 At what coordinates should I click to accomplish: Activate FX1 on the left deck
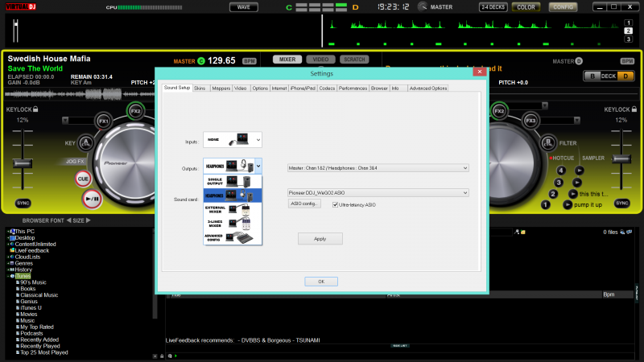click(x=103, y=121)
